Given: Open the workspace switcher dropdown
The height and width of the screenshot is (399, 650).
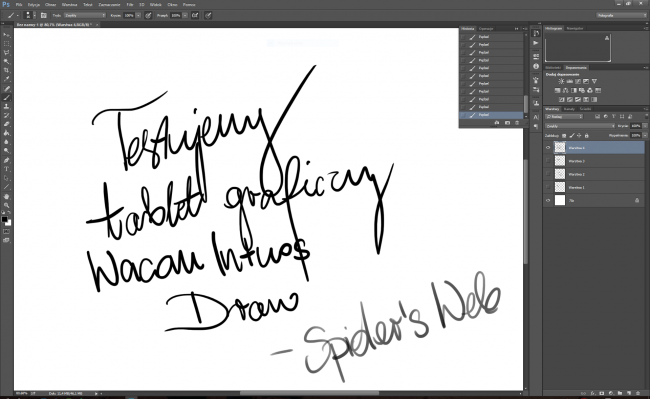Looking at the screenshot, I should click(621, 15).
